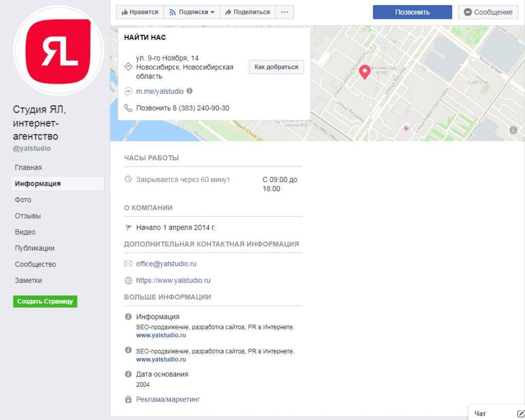Click the RSS feed icon on Подписки
The image size is (525, 420).
click(172, 12)
